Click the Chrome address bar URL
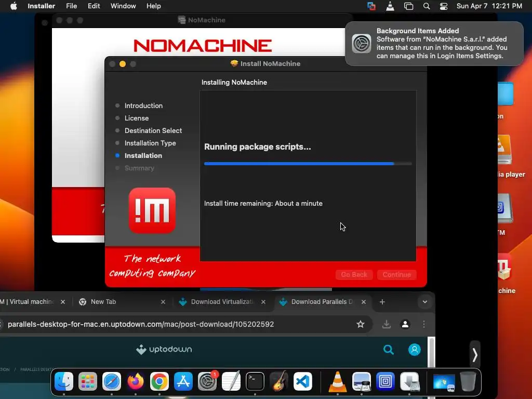This screenshot has width=532, height=399. (141, 324)
